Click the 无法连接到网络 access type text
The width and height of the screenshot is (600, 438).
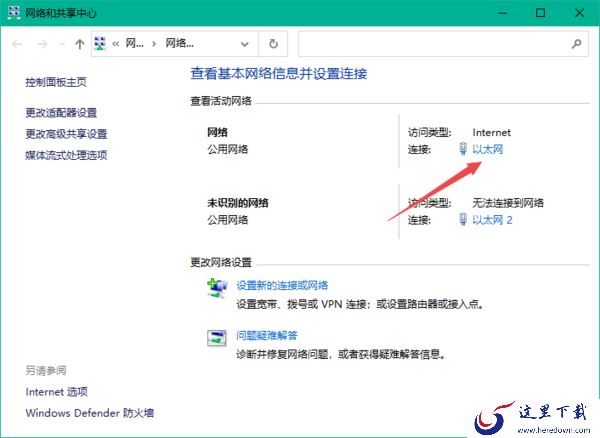(x=508, y=203)
